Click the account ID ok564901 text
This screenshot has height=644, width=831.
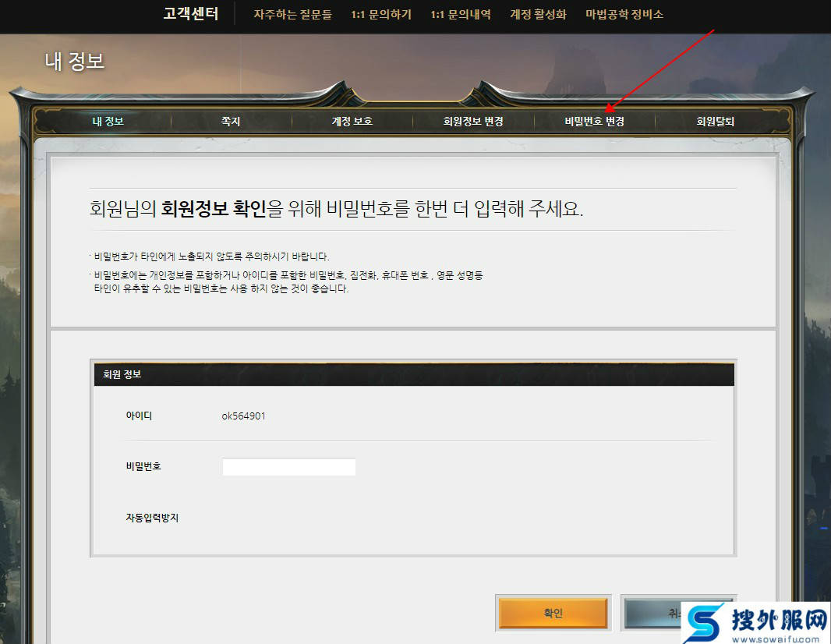coord(243,416)
